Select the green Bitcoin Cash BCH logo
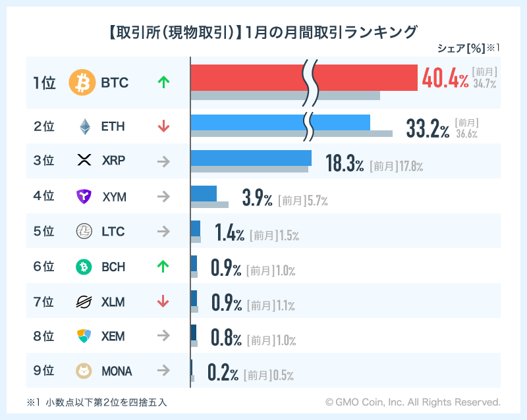 click(x=84, y=267)
